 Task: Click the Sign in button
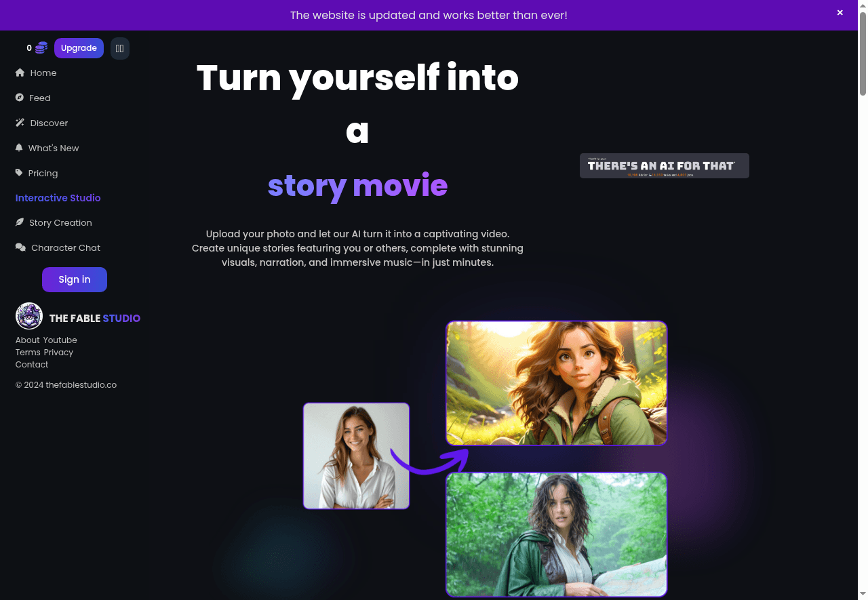coord(75,279)
